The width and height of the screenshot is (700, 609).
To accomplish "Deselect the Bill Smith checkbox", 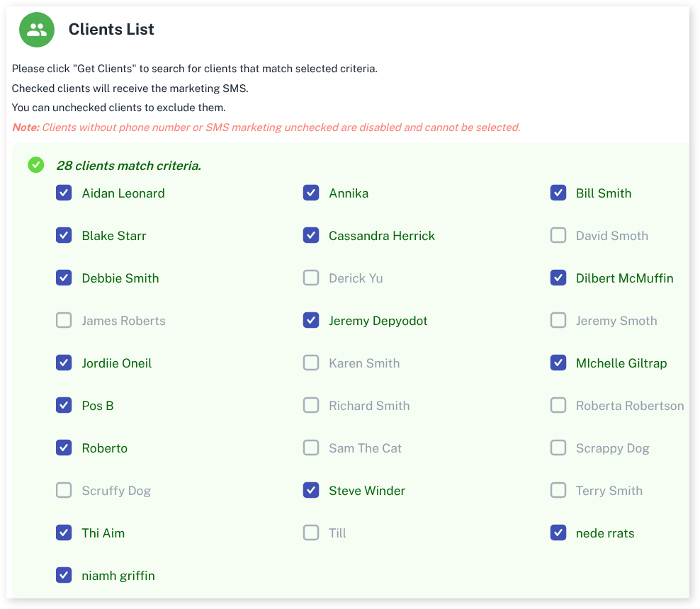I will [558, 193].
